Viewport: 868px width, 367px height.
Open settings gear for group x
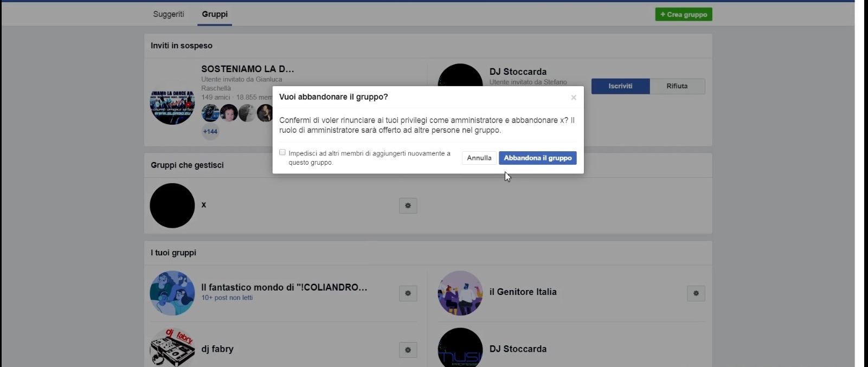point(408,205)
